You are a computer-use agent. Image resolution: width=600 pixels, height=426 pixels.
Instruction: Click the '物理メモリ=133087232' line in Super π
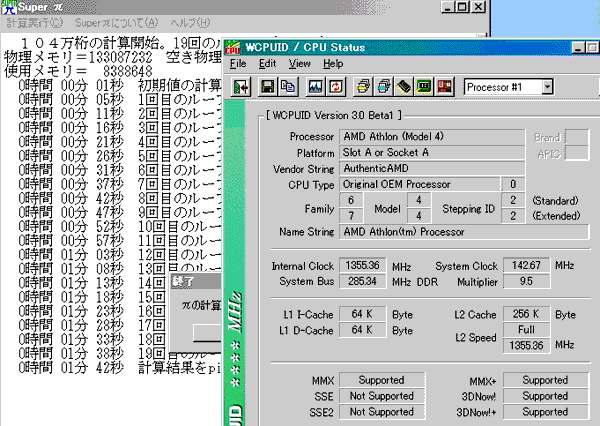[78, 57]
